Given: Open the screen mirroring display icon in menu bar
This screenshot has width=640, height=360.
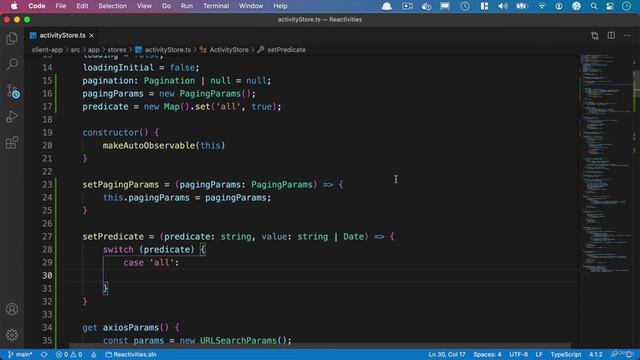Looking at the screenshot, I should click(445, 6).
